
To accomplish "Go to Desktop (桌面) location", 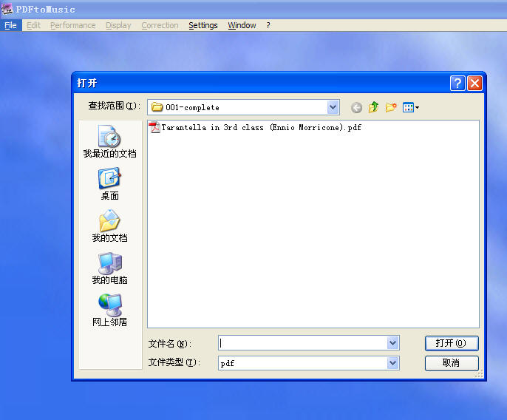I will pyautogui.click(x=109, y=183).
